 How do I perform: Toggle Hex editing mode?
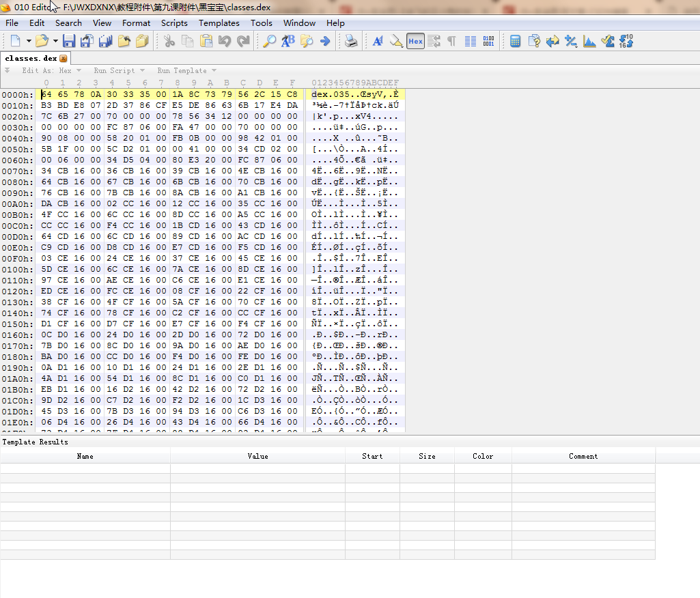[x=415, y=41]
